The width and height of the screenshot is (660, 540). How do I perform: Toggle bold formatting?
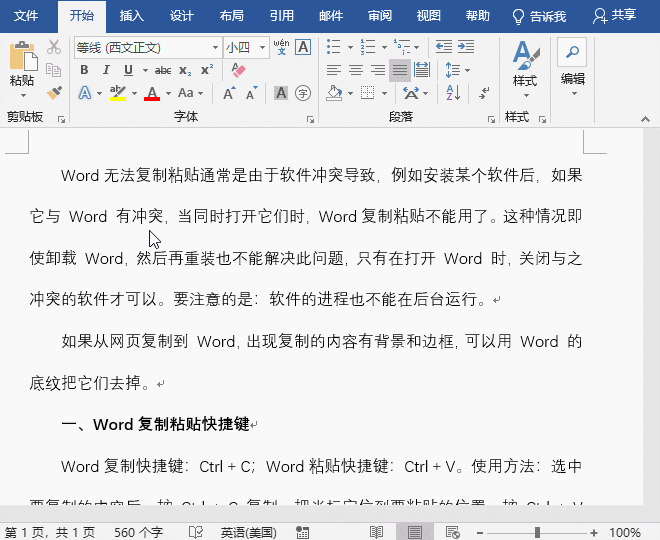click(84, 70)
